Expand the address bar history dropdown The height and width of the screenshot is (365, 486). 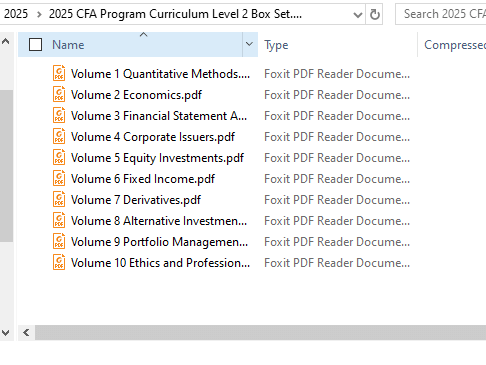tap(358, 15)
